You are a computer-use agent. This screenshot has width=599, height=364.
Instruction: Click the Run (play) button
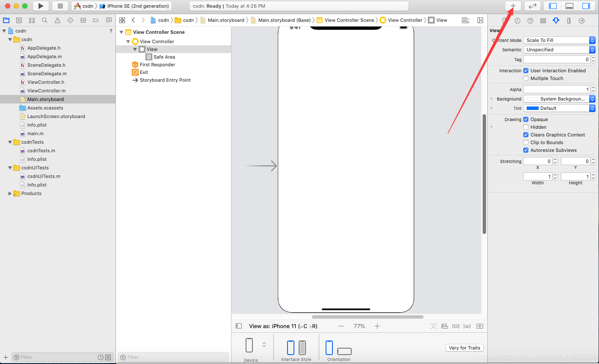(41, 6)
